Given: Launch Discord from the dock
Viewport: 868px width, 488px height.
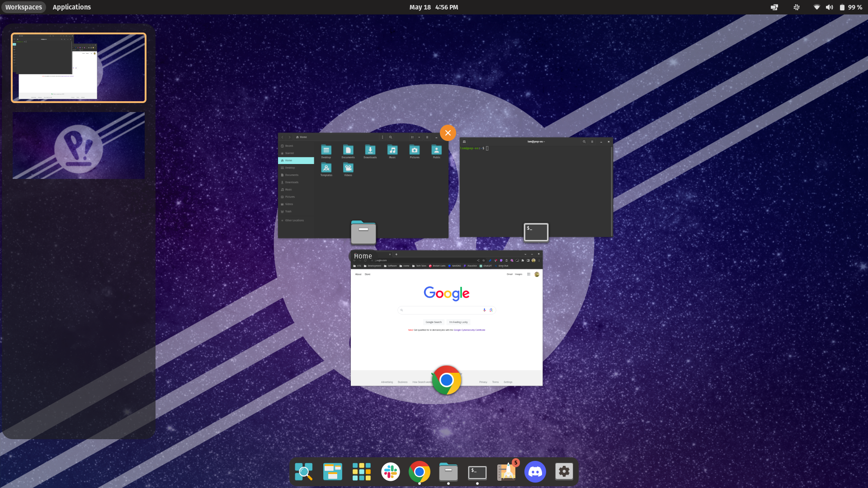Looking at the screenshot, I should click(x=535, y=472).
